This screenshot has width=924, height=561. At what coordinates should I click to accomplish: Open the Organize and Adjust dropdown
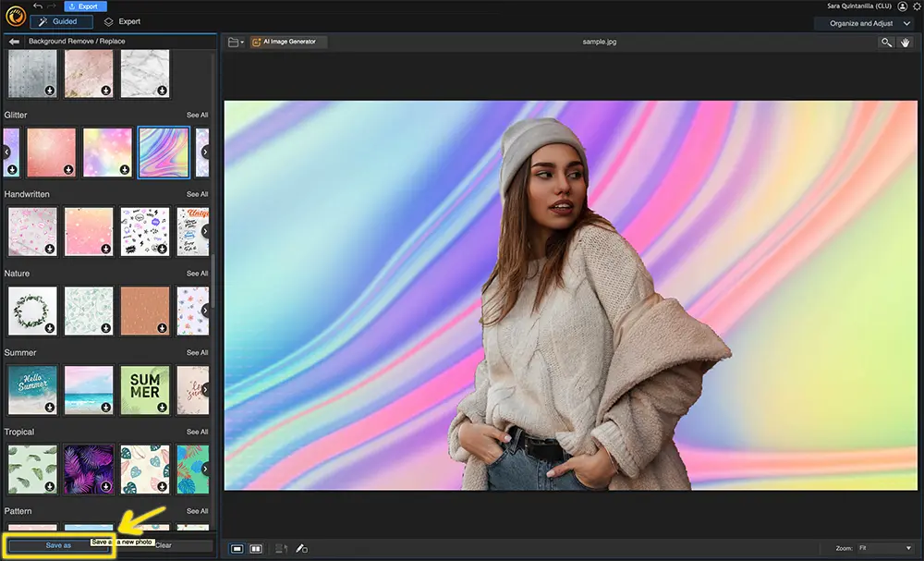point(865,23)
